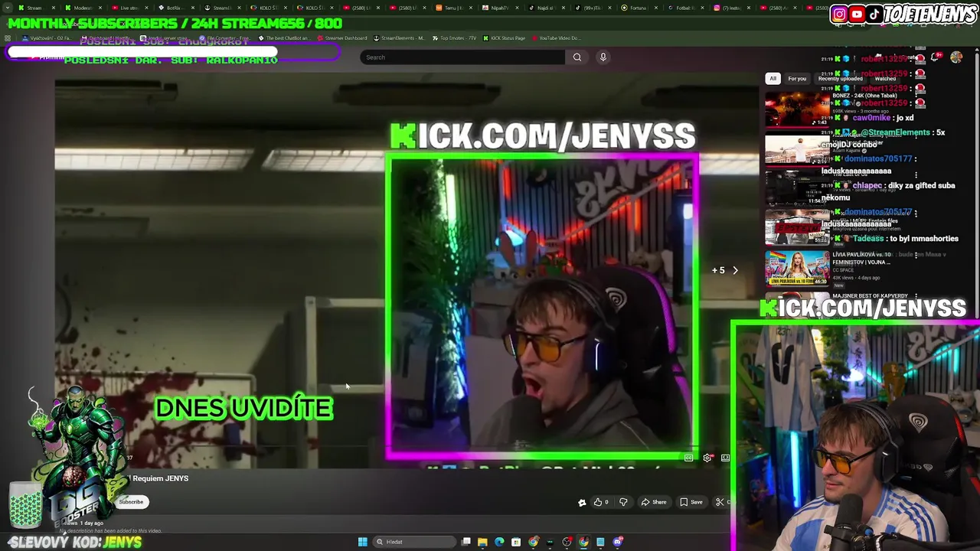
Task: Open the MAJSNER BEST OF KAPVERDY video title
Action: (870, 295)
